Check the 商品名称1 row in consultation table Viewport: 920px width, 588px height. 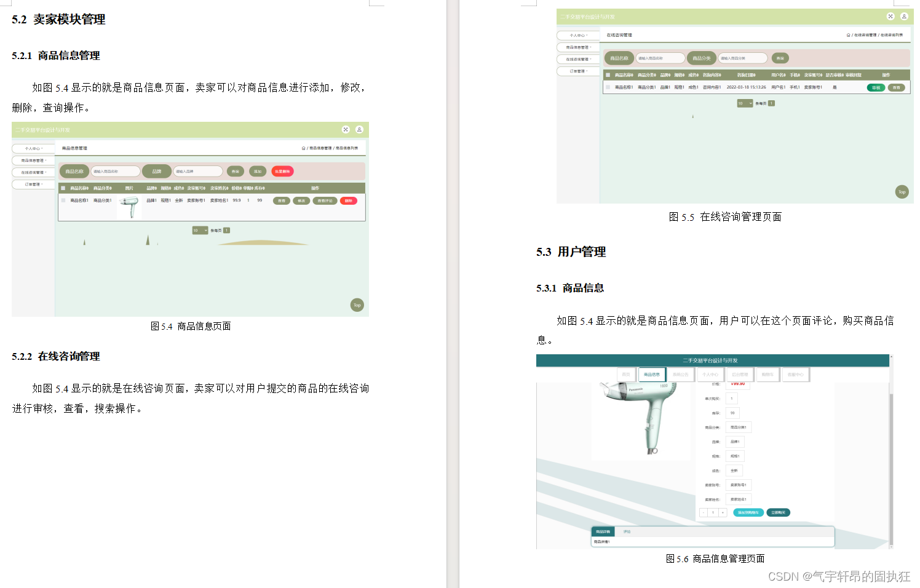(x=608, y=87)
